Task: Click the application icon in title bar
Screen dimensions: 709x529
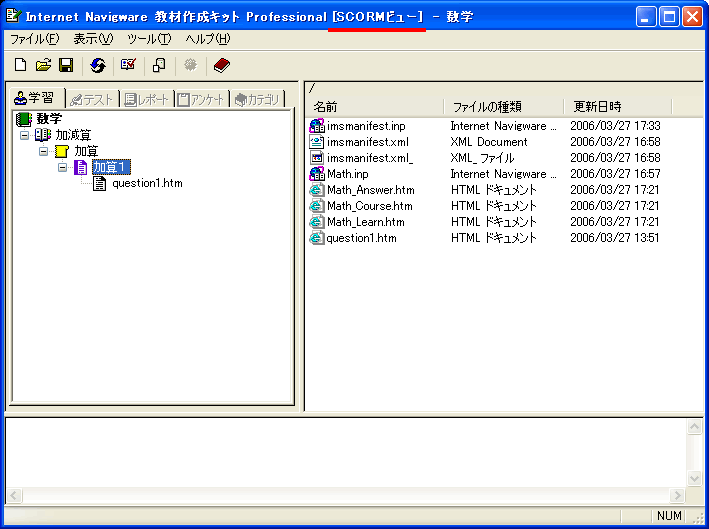Action: pyautogui.click(x=14, y=16)
